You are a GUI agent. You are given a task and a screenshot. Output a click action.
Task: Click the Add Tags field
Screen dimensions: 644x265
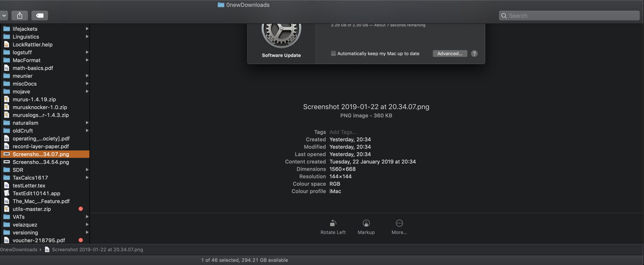click(343, 132)
